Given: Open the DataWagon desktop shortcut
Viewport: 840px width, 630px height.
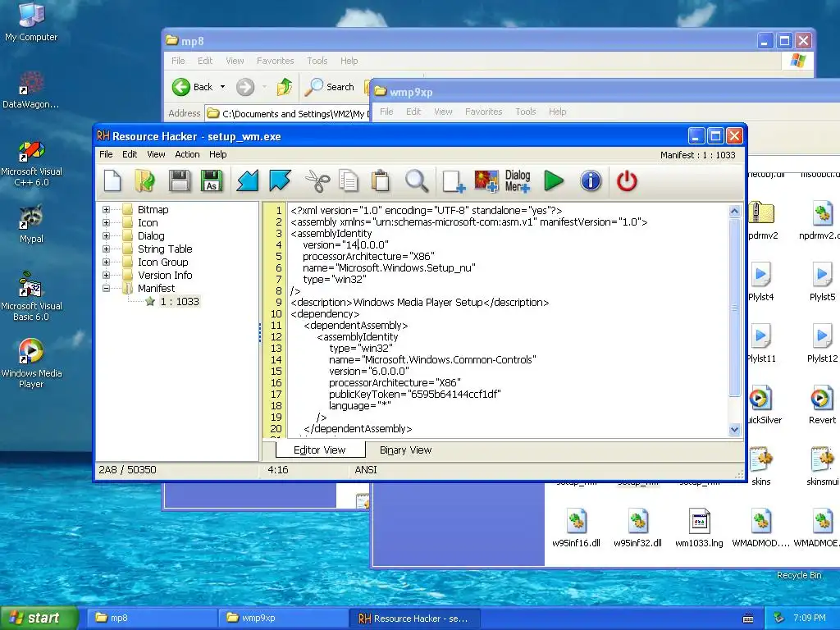Looking at the screenshot, I should pos(31,89).
